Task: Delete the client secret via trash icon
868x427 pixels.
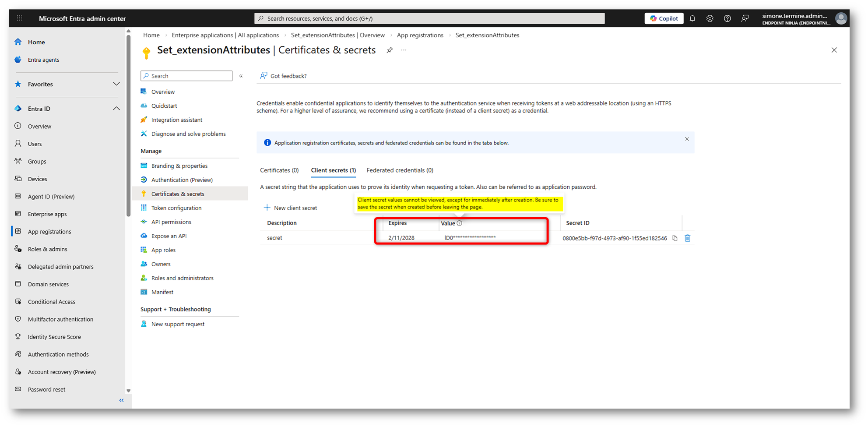Action: (x=688, y=238)
